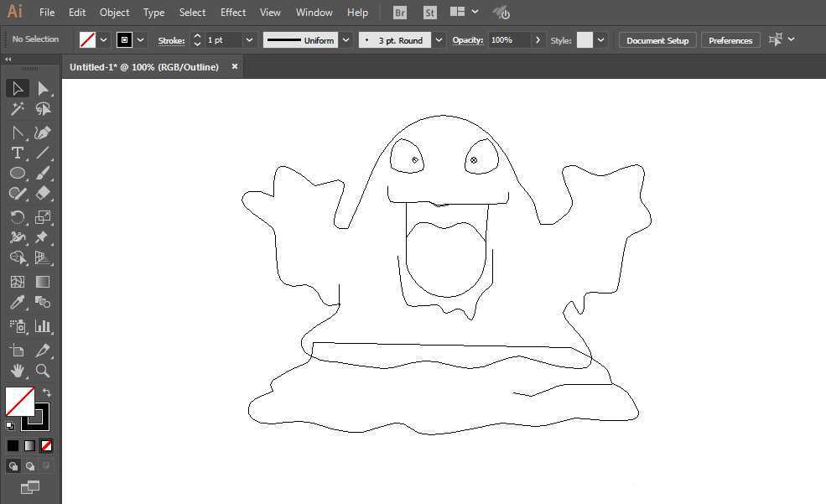The height and width of the screenshot is (504, 826).
Task: Set paint to None mode
Action: 46,445
